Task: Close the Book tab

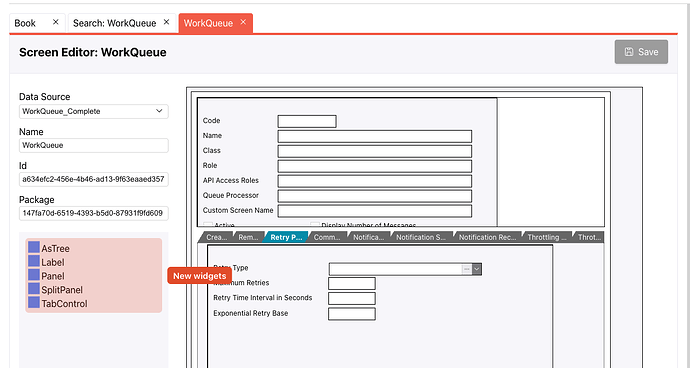Action: pyautogui.click(x=55, y=22)
